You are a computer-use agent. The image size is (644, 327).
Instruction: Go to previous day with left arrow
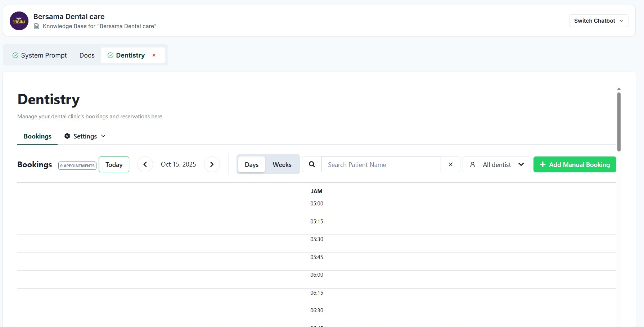(145, 164)
